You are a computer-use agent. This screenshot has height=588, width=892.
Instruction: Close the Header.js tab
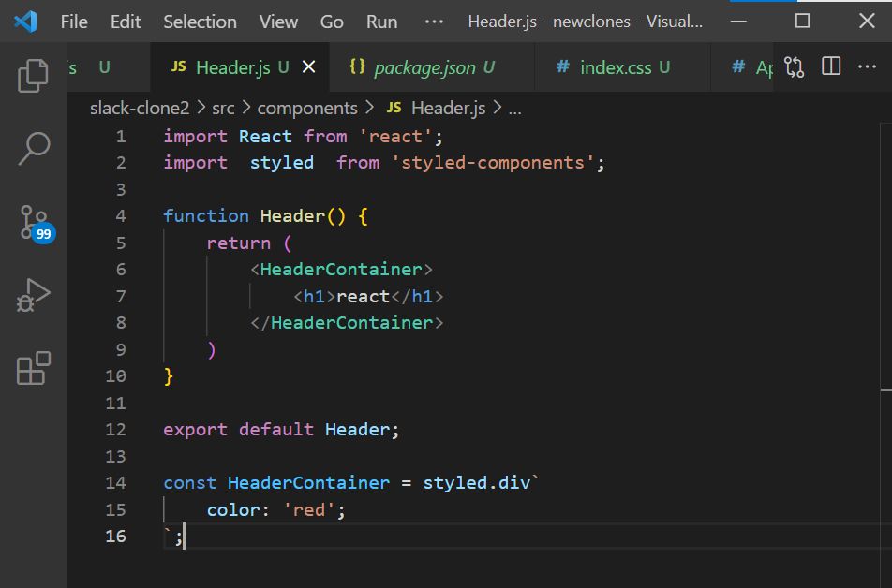[309, 67]
